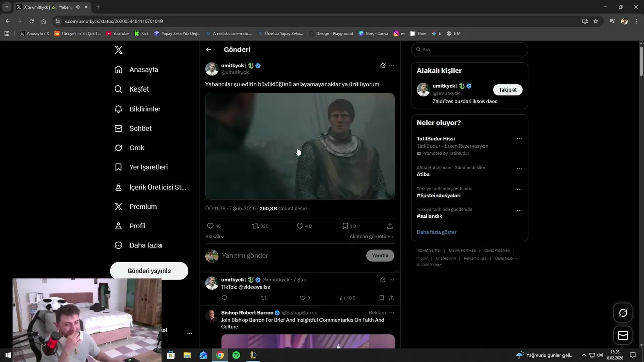Open new Chrome tab
The width and height of the screenshot is (644, 362).
click(x=98, y=7)
